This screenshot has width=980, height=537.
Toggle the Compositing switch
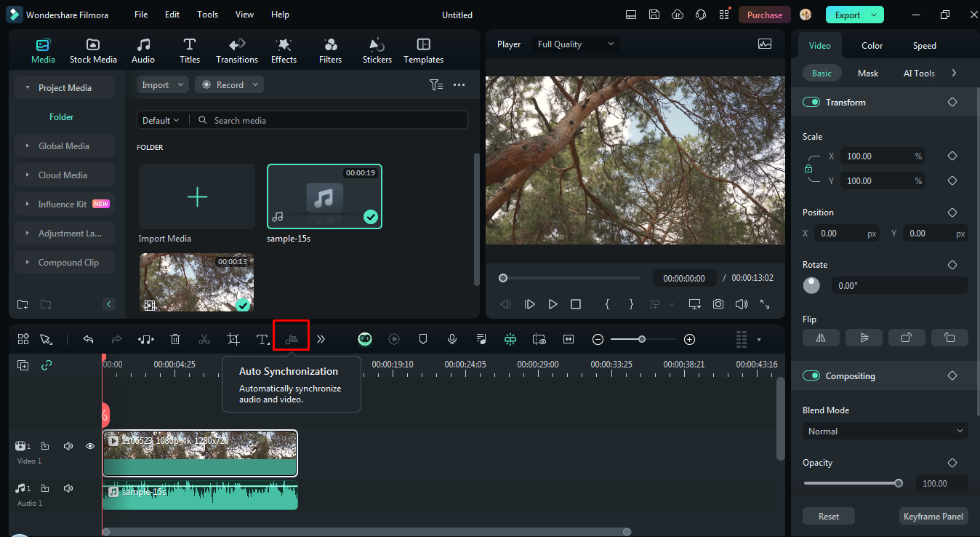pyautogui.click(x=811, y=376)
